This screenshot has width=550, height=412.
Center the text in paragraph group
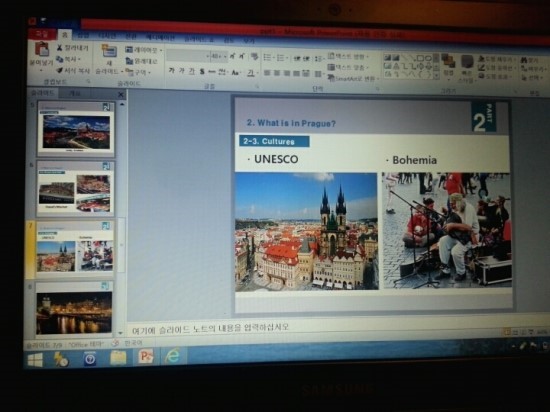(277, 73)
